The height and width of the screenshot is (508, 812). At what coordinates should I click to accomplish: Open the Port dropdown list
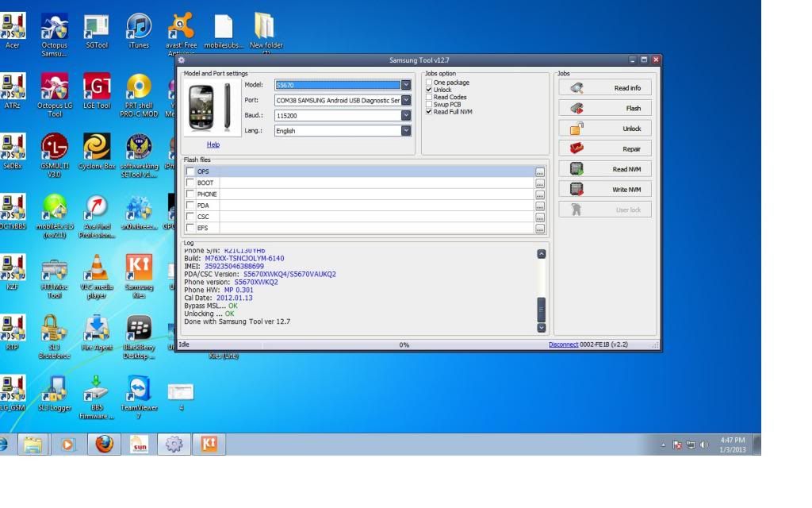pyautogui.click(x=406, y=100)
